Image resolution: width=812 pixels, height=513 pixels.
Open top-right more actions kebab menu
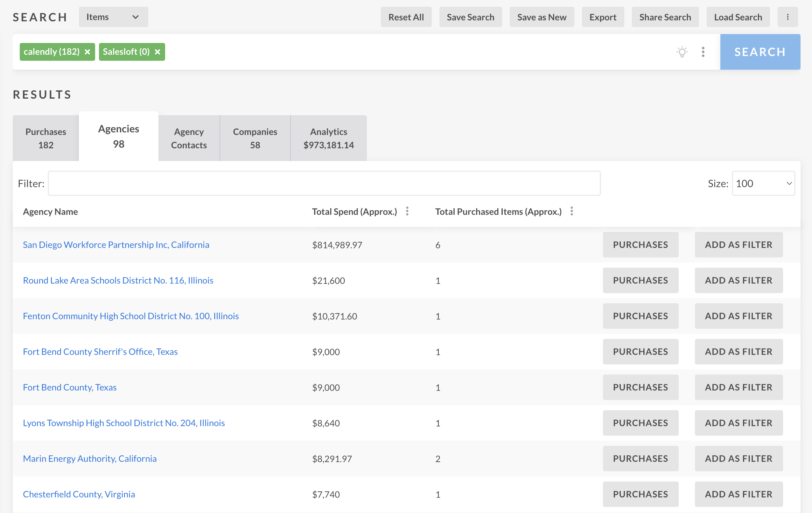787,17
